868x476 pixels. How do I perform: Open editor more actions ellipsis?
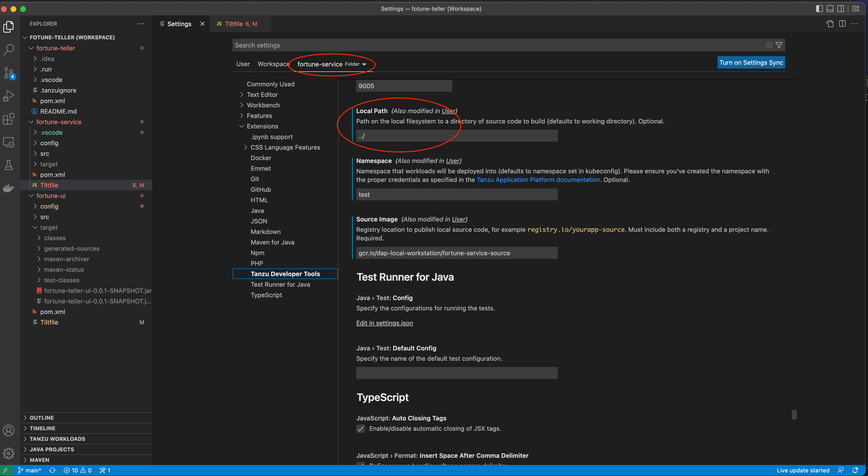855,23
